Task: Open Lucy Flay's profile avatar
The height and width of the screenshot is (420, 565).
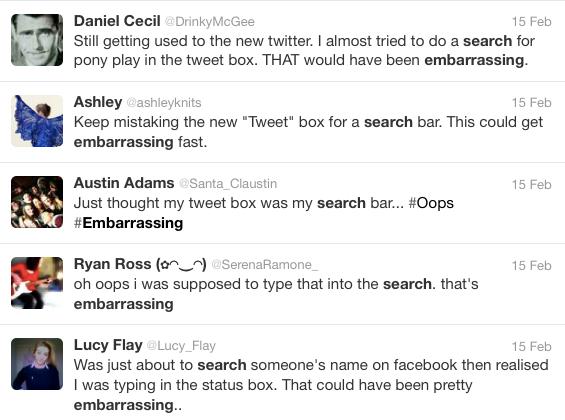Action: click(37, 364)
